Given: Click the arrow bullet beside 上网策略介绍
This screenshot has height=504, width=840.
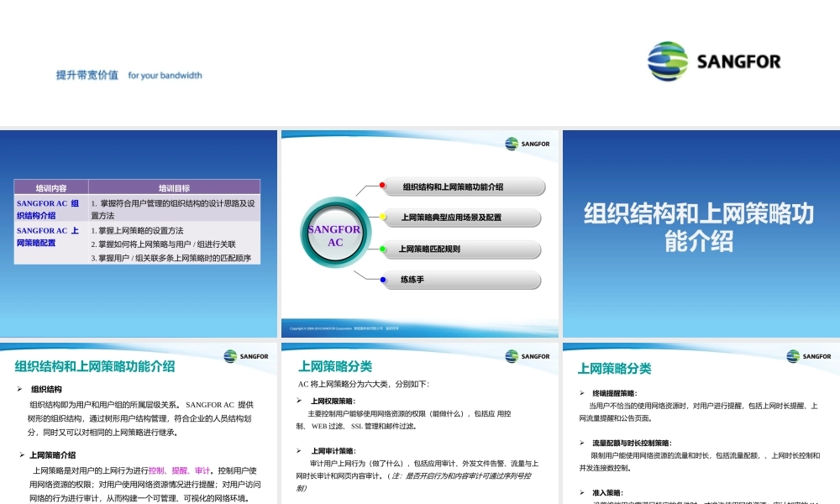Looking at the screenshot, I should coord(22,454).
